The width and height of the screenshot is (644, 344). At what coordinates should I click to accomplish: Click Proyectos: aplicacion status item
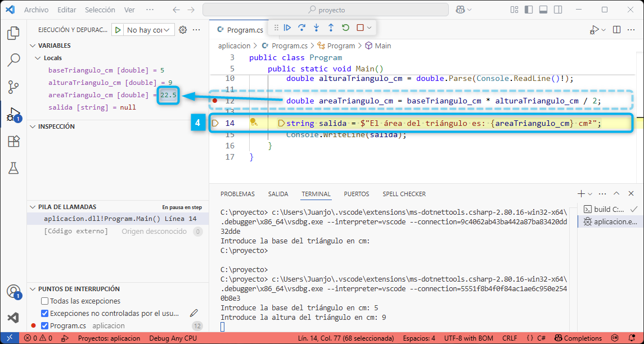pos(109,338)
